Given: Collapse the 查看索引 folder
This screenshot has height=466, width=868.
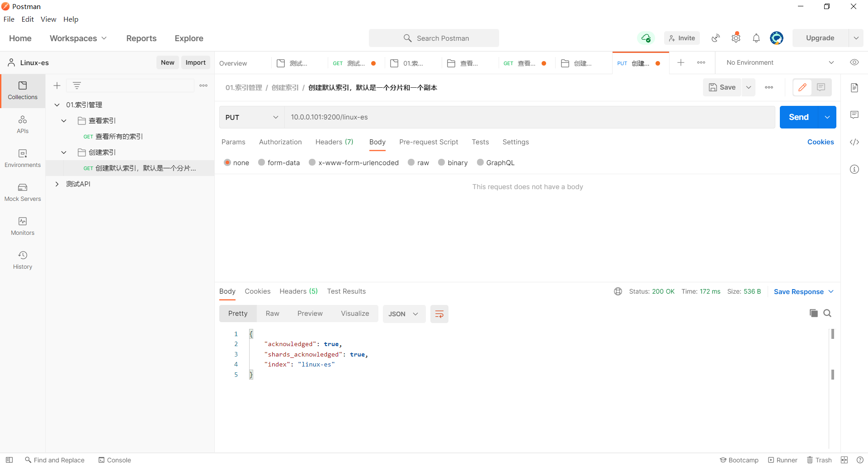Looking at the screenshot, I should click(64, 121).
